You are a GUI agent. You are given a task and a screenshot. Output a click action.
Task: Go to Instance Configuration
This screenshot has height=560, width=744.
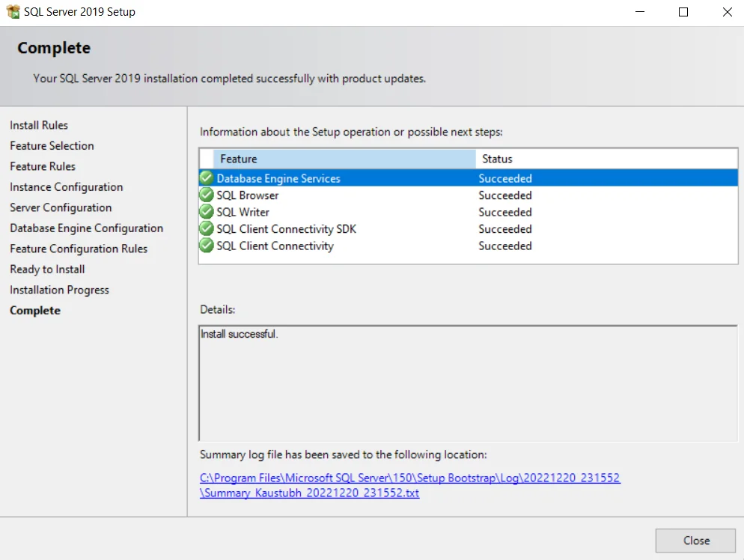[66, 186]
